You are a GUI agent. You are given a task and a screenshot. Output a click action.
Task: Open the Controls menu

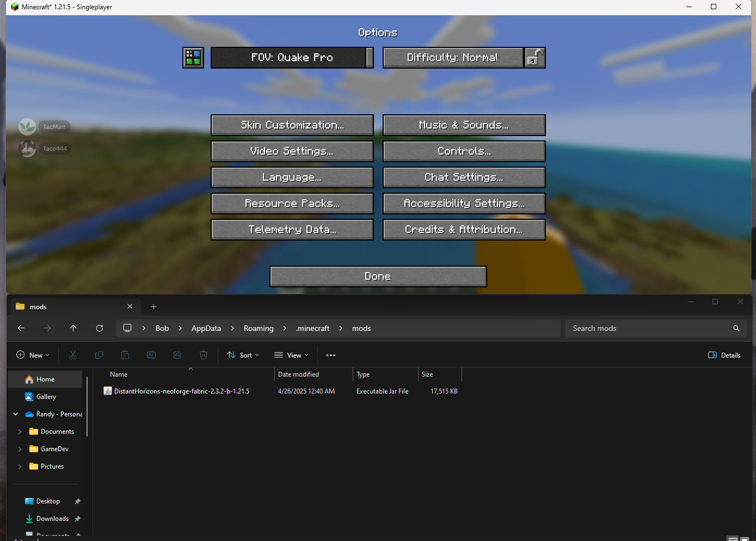(464, 151)
